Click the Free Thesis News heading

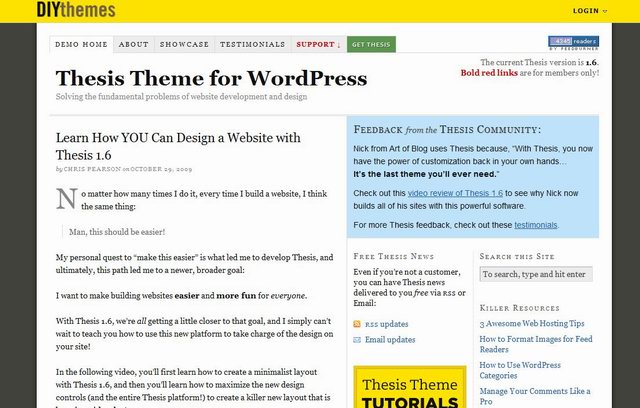coord(393,256)
